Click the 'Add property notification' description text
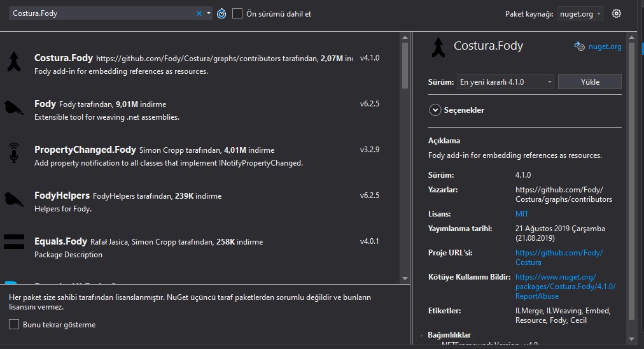 click(x=169, y=163)
